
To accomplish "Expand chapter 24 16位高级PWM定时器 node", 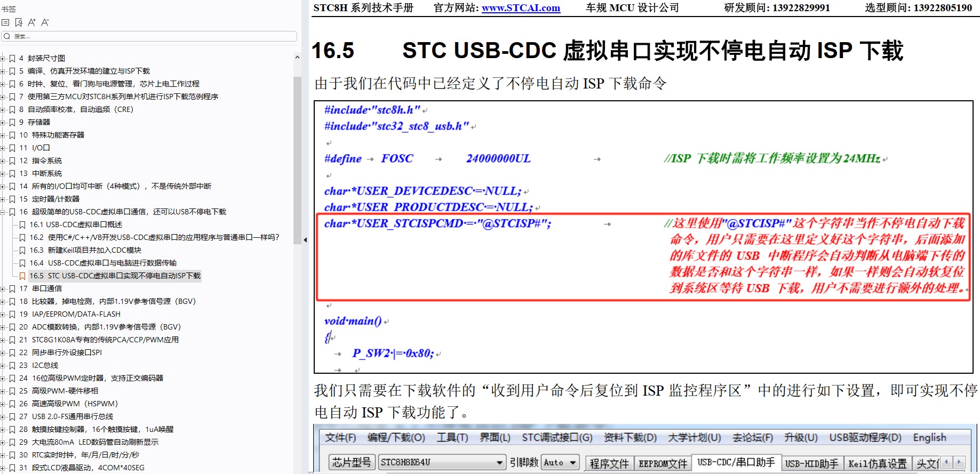I will [3, 378].
